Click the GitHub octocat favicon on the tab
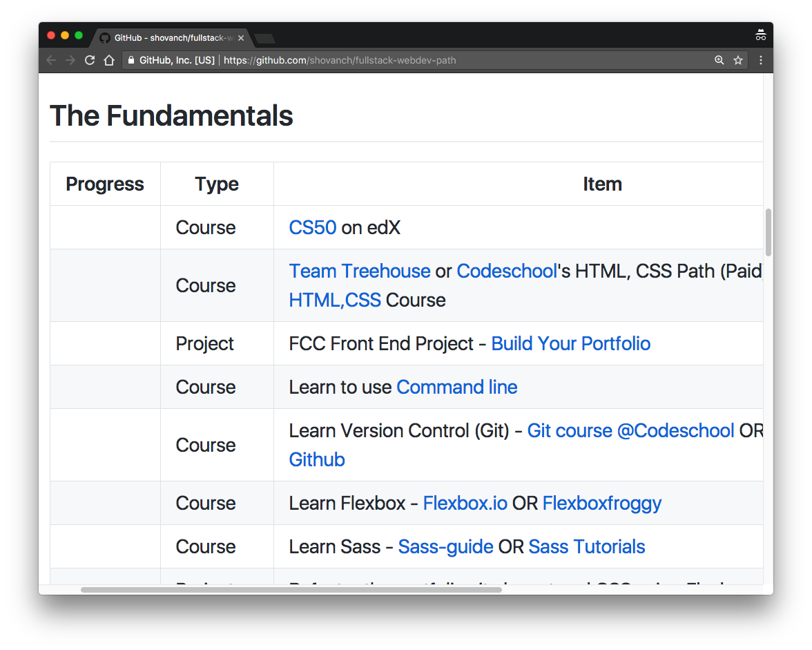Screen dimensions: 812x650 pos(104,38)
